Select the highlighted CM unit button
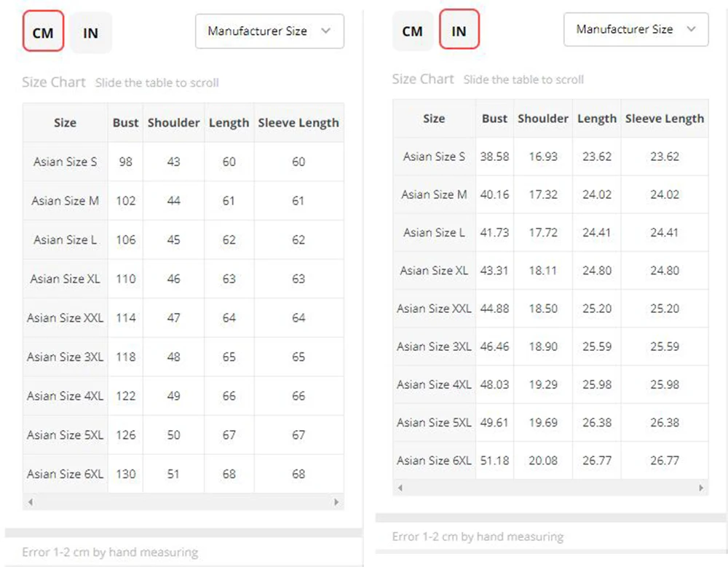The width and height of the screenshot is (728, 567). [x=43, y=33]
